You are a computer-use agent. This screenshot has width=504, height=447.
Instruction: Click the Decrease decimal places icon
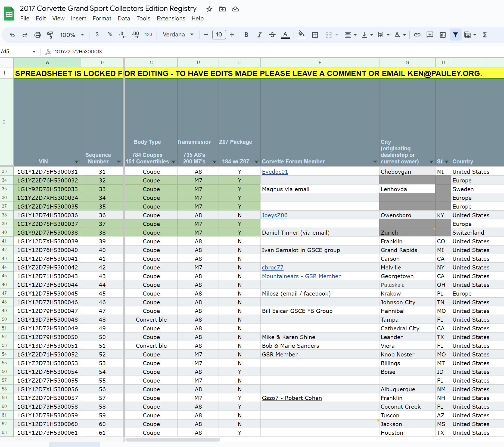click(122, 35)
